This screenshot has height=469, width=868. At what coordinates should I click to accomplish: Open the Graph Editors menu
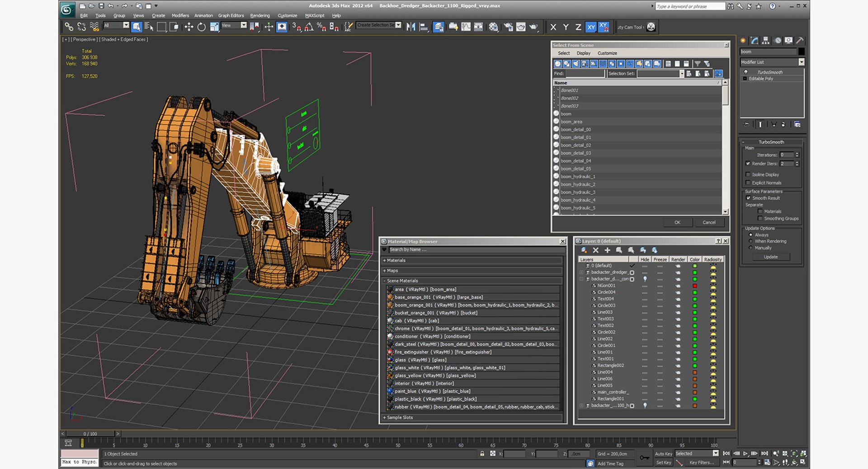pyautogui.click(x=231, y=15)
